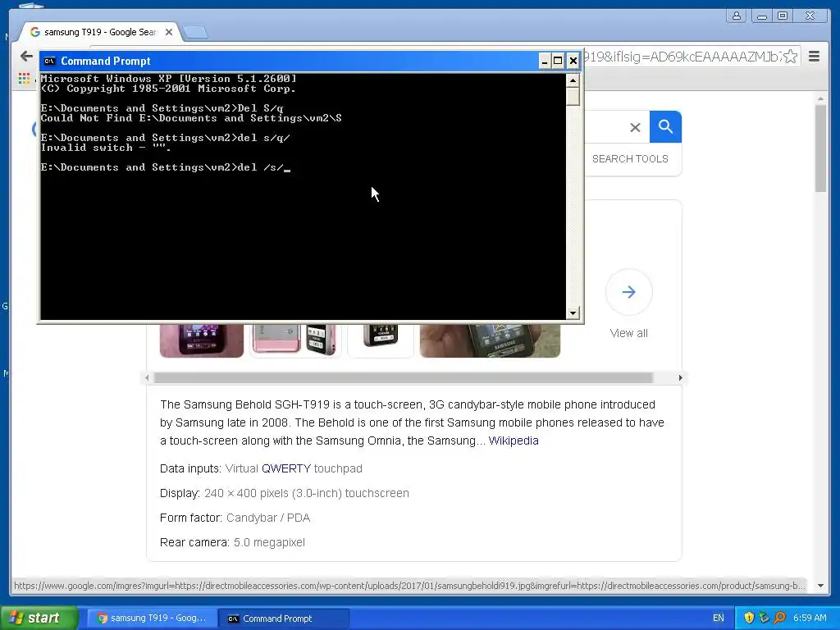This screenshot has width=840, height=630.
Task: Open Command Prompt title bar system icon
Action: pos(49,61)
